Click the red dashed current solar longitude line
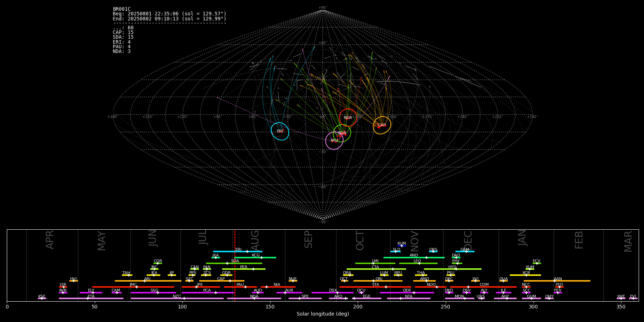 [235, 265]
